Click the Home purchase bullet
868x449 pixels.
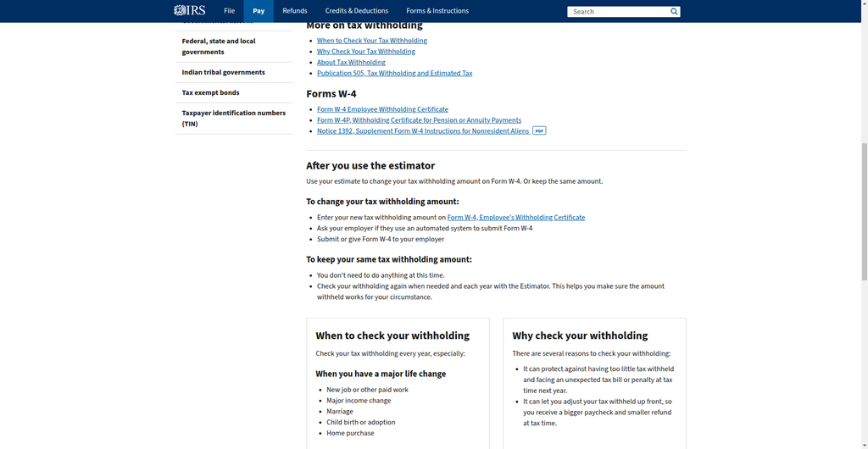pyautogui.click(x=350, y=434)
